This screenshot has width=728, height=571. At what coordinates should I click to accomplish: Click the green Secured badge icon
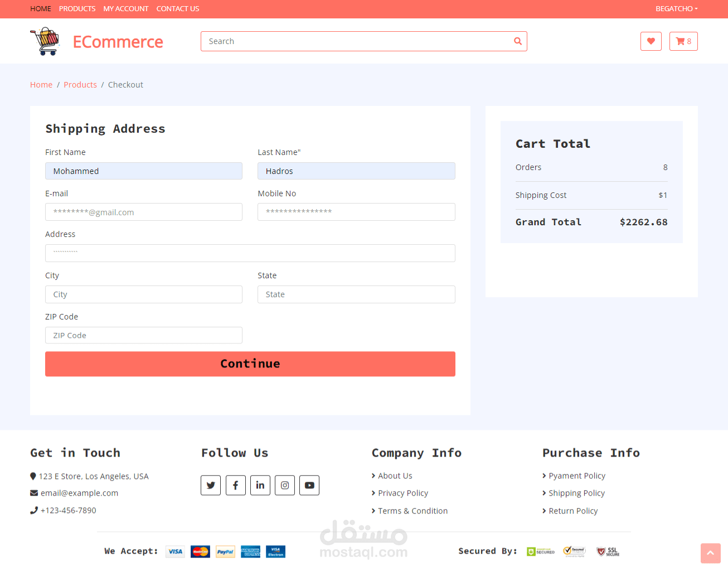[541, 551]
